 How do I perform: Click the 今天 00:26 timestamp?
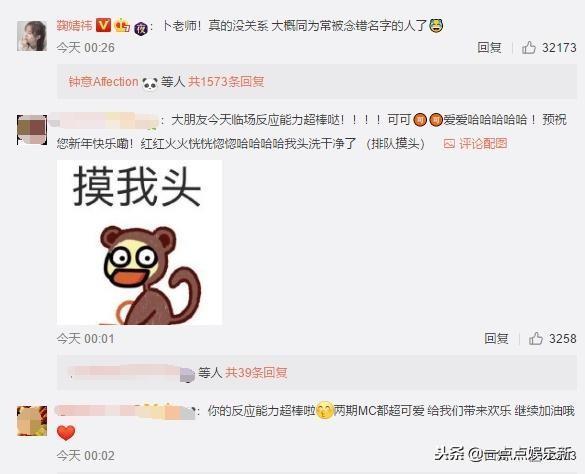(x=85, y=48)
